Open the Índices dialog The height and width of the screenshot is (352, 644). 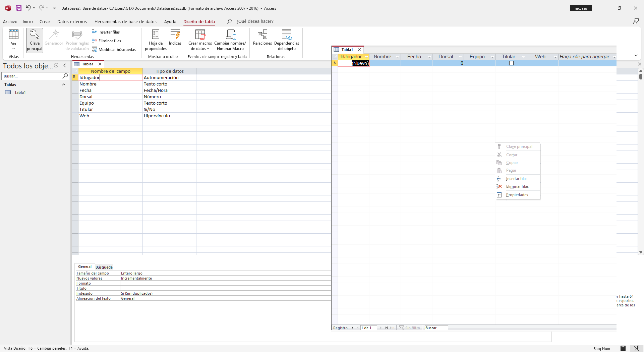[x=175, y=37]
